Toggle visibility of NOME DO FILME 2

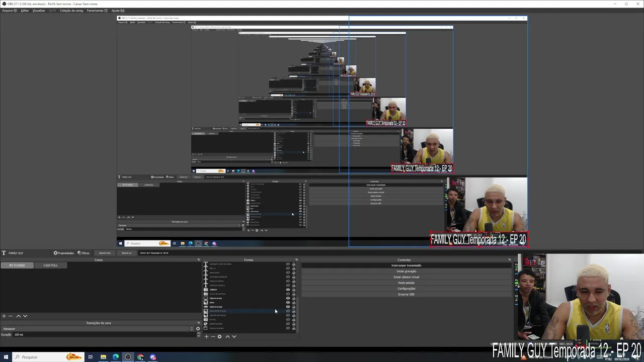point(288,286)
